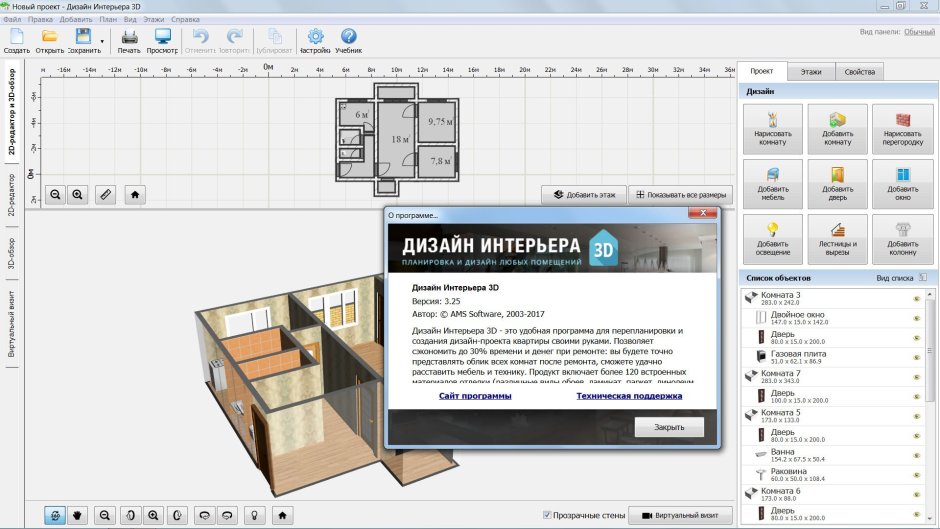This screenshot has width=940, height=529.
Task: Click Виртуальный визит button at bottom
Action: click(680, 515)
